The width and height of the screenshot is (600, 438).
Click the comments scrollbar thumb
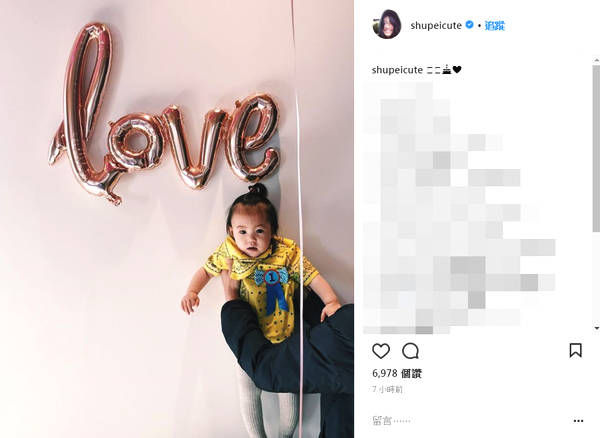point(596,148)
